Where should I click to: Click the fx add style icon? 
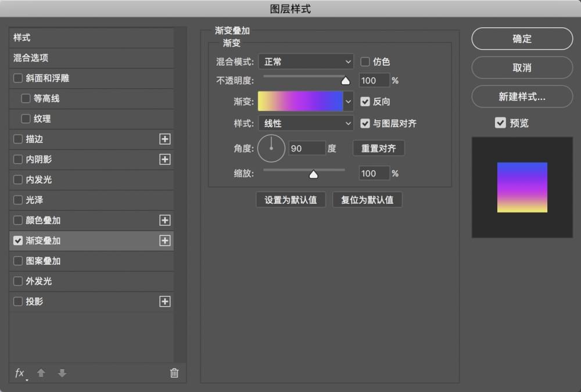[20, 373]
